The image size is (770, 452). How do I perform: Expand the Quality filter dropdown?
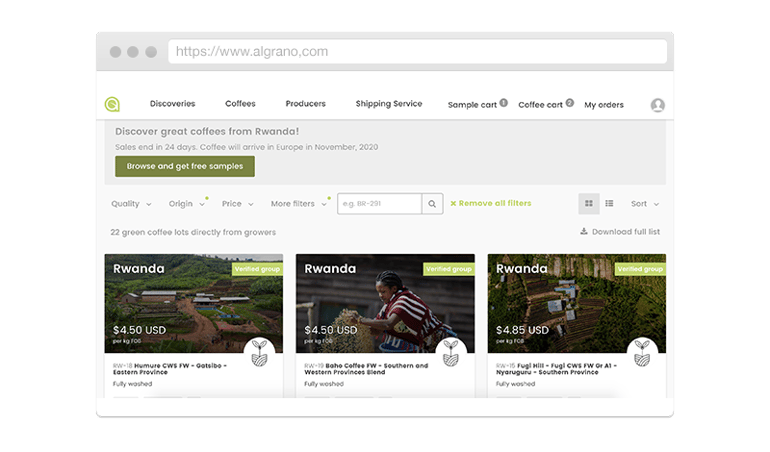point(131,203)
